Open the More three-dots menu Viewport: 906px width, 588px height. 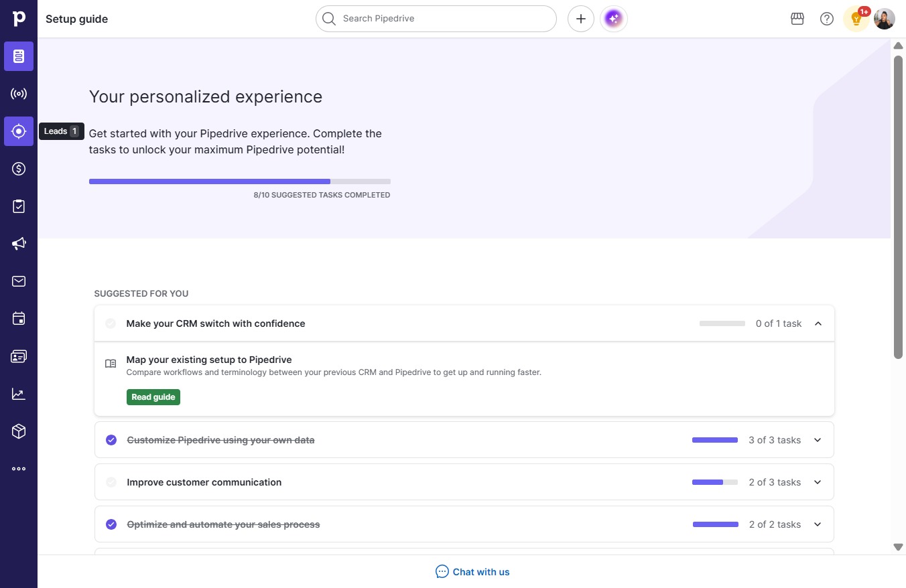19,469
